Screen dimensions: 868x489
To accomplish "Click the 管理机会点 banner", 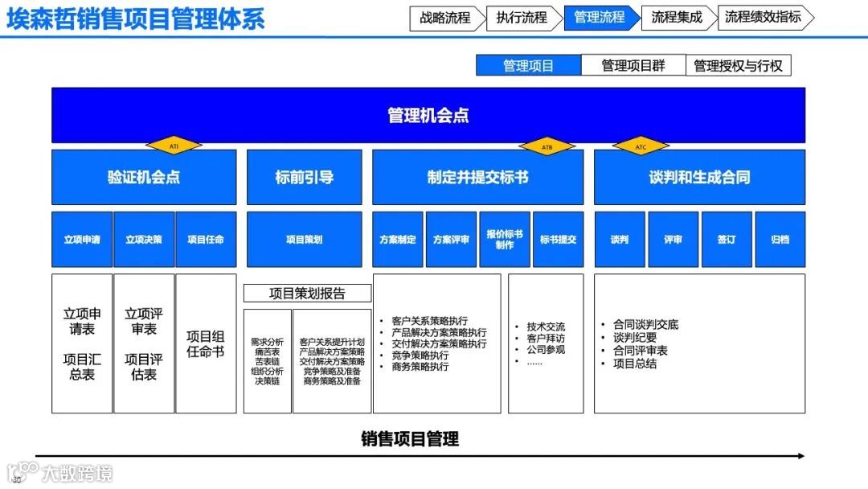I will click(428, 115).
